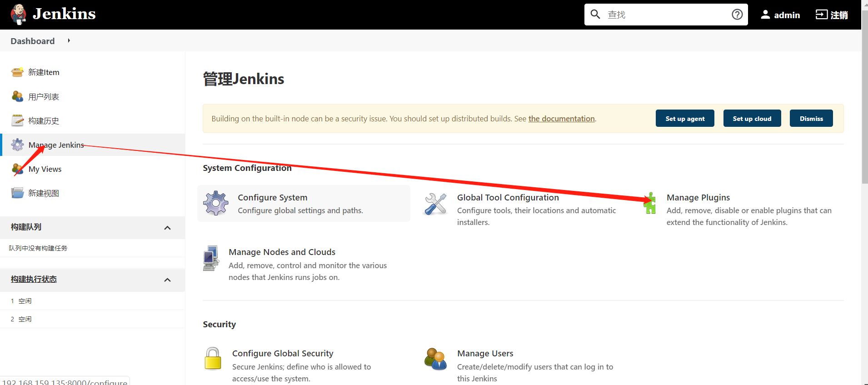868x385 pixels.
Task: Open search help question mark icon
Action: pos(737,15)
